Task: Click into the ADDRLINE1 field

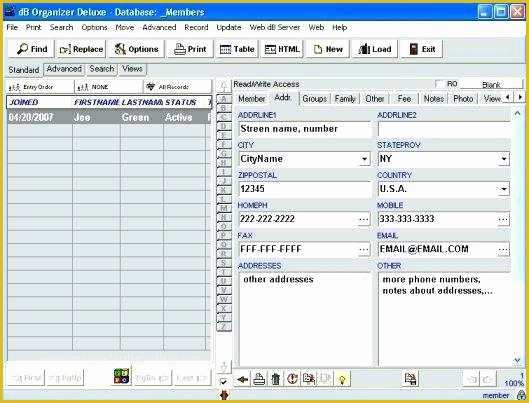Action: (x=304, y=129)
